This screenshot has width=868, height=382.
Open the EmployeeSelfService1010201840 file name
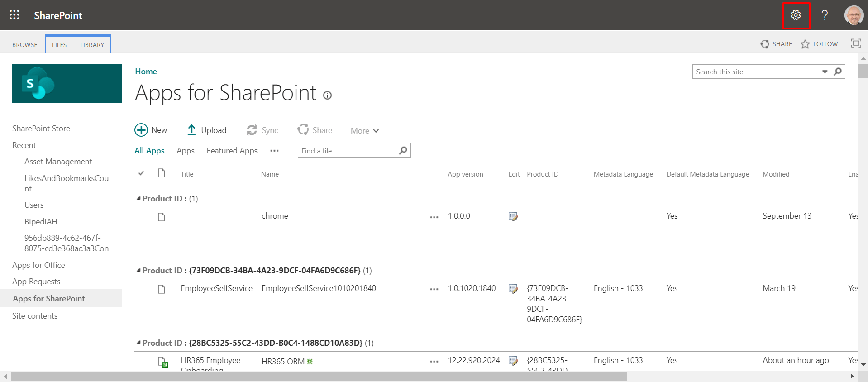[319, 288]
